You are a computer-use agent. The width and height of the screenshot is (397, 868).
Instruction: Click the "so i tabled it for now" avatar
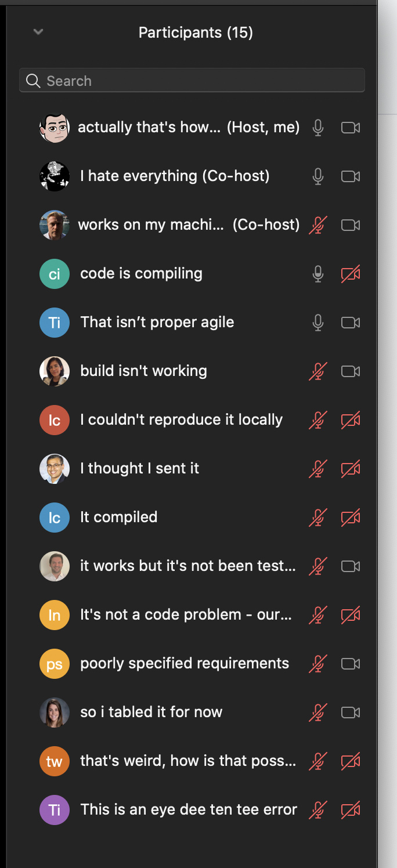coord(55,713)
